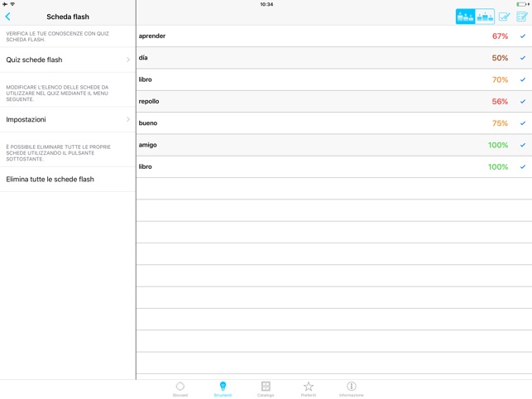This screenshot has height=399, width=532.
Task: Tap the 67% score for aprender
Action: (500, 36)
